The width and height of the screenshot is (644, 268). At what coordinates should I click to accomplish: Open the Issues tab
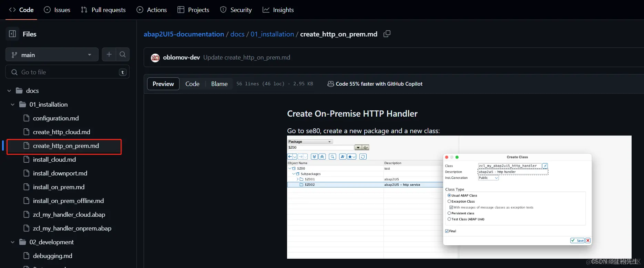[57, 10]
